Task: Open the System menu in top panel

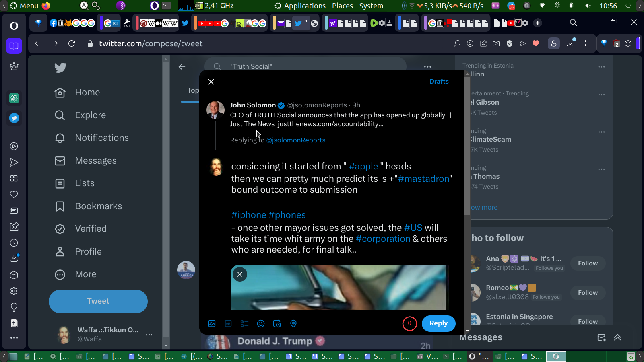Action: pos(371,6)
